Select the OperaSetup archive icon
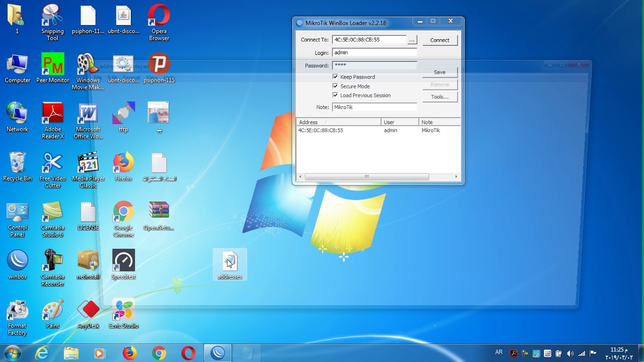The width and height of the screenshot is (644, 362). [x=159, y=216]
